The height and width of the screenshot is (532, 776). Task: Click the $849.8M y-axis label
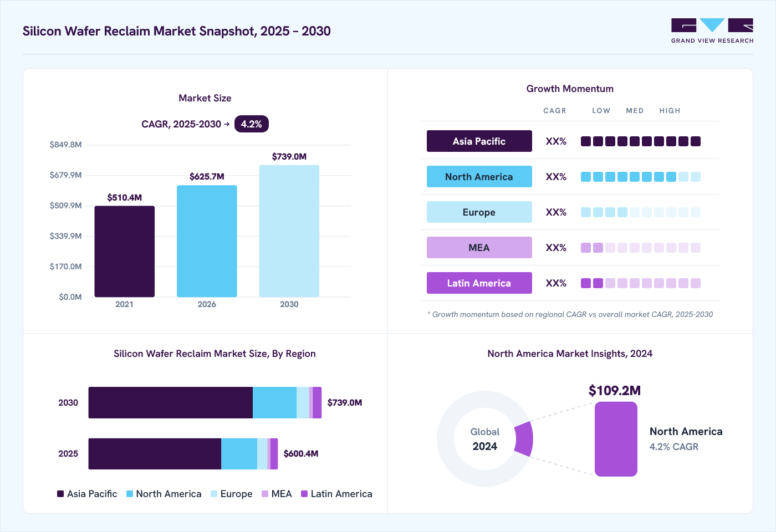pyautogui.click(x=66, y=145)
